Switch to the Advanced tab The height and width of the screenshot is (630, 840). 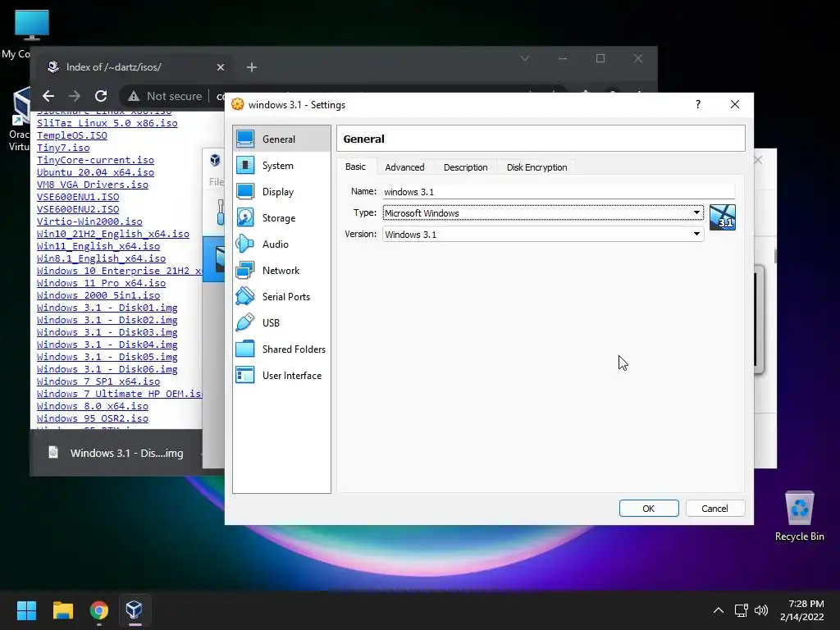click(404, 167)
